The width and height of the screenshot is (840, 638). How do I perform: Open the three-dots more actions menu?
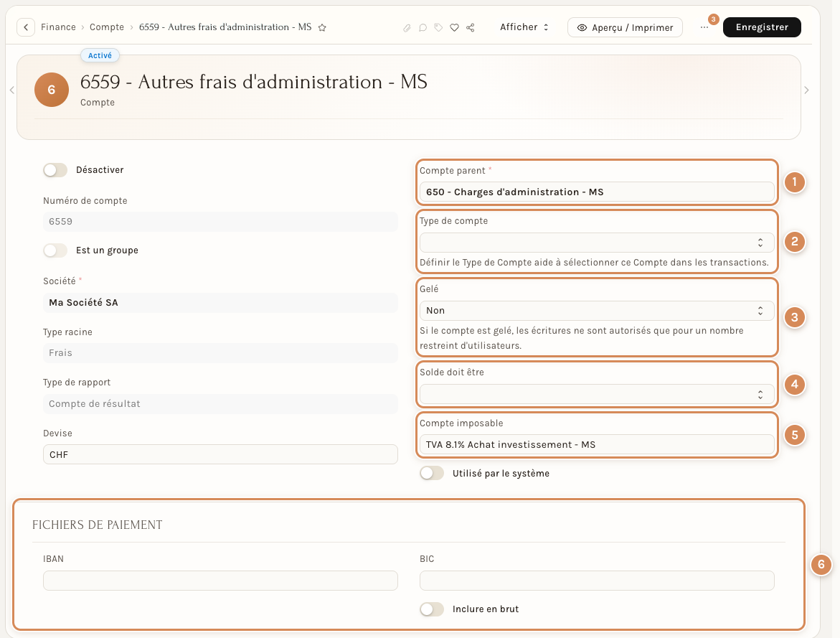(704, 27)
